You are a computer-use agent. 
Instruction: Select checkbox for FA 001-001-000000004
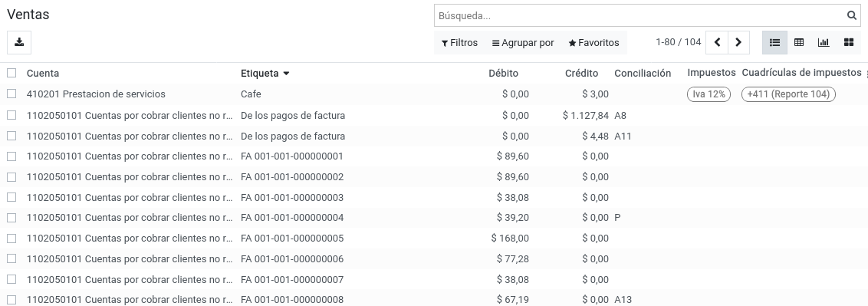(x=12, y=218)
